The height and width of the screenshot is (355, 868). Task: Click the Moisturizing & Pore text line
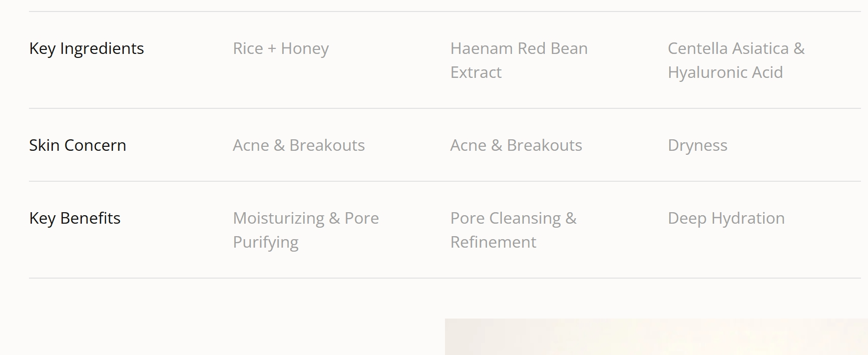coord(306,218)
